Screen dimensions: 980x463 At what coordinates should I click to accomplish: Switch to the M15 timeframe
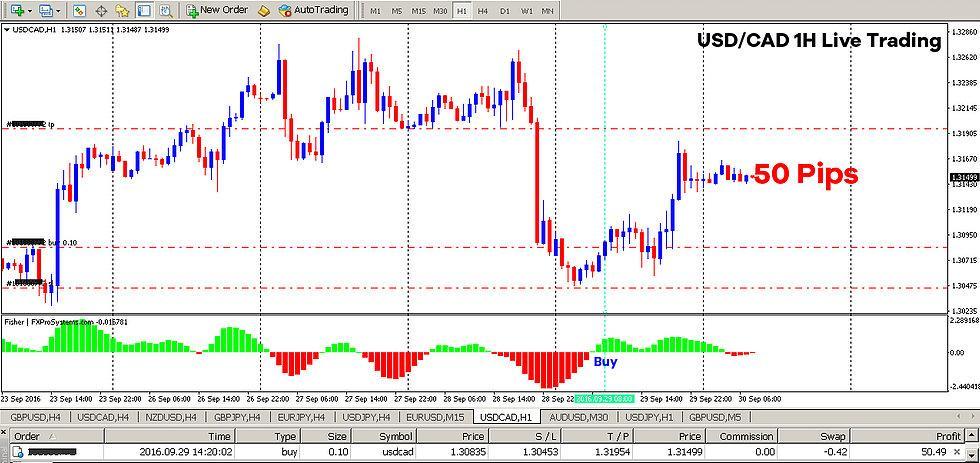pos(418,11)
